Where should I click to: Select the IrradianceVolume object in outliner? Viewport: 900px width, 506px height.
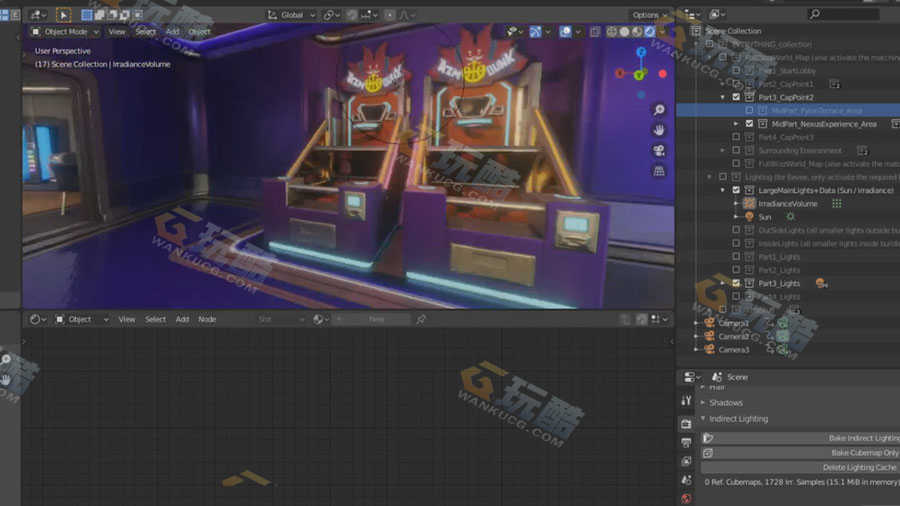click(788, 204)
